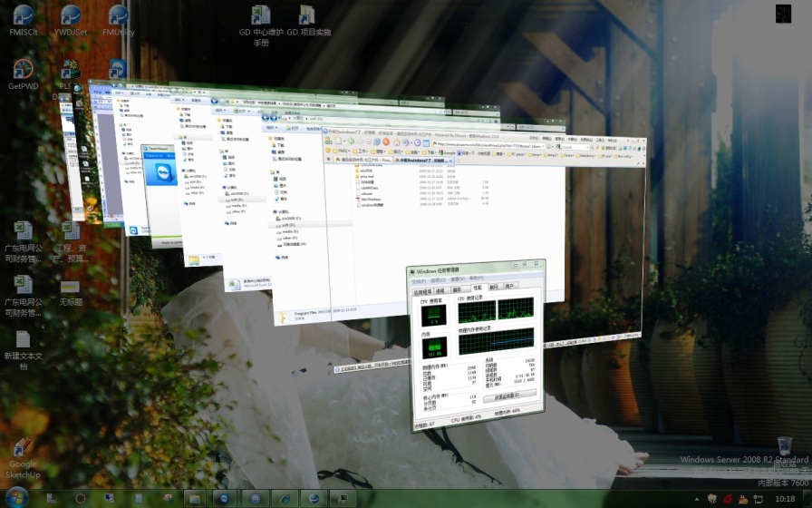Viewport: 812px width, 508px height.
Task: Expand the Maxthon address bar dropdown
Action: pyautogui.click(x=545, y=146)
